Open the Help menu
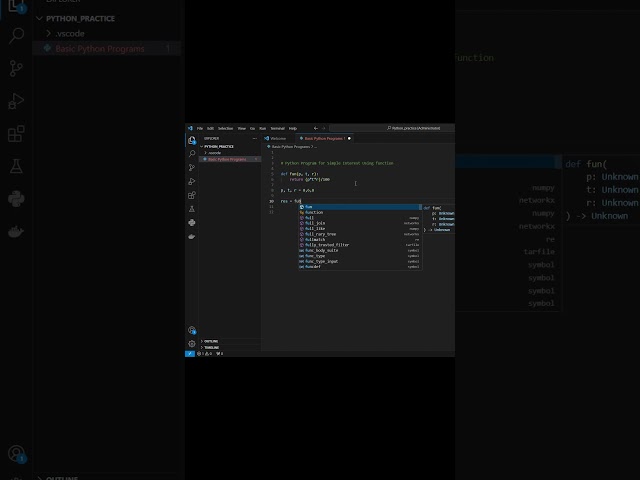The width and height of the screenshot is (640, 480). [x=293, y=128]
